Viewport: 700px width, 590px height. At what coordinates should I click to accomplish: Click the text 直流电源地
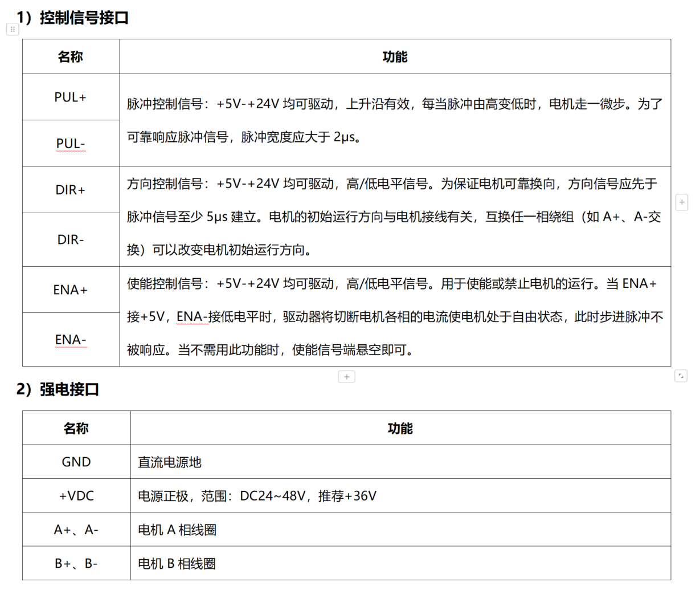coord(170,462)
